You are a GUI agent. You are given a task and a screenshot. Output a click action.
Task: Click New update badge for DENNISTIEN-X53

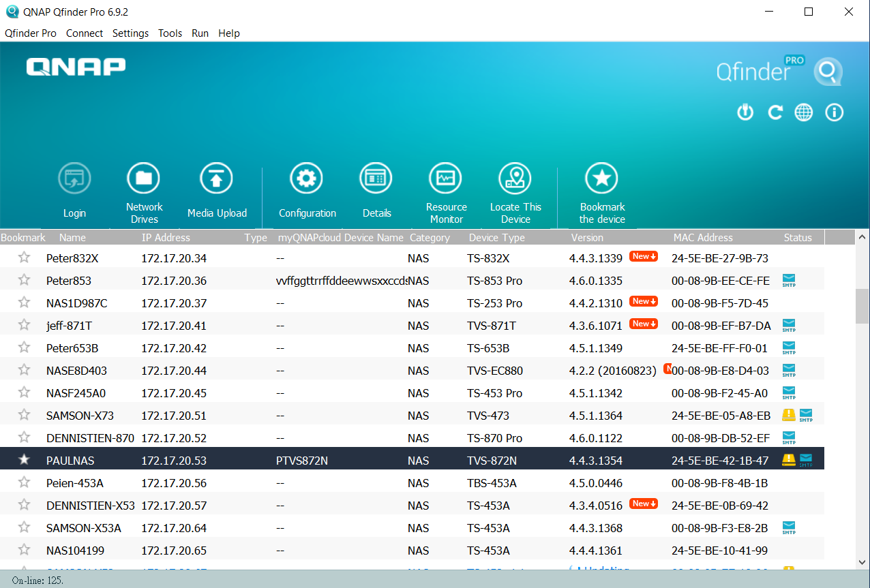[644, 504]
